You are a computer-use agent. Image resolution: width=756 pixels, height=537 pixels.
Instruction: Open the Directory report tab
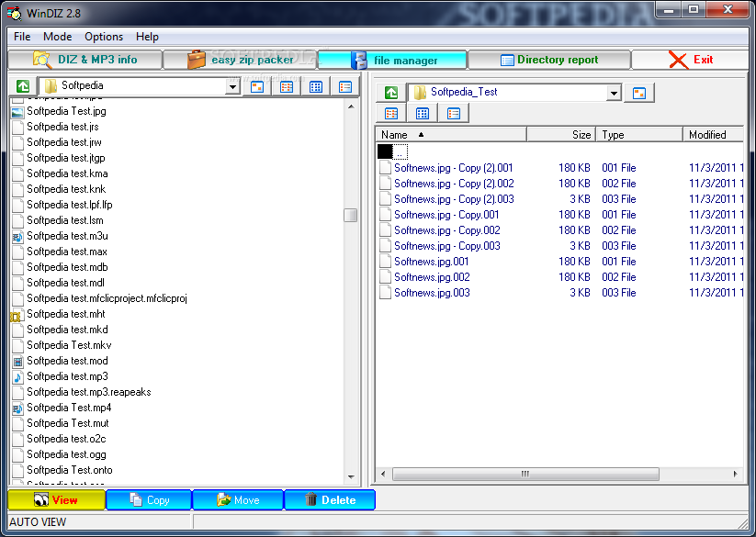549,60
